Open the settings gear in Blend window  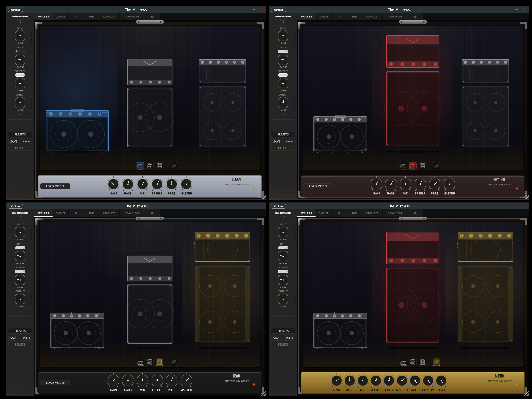415,213
